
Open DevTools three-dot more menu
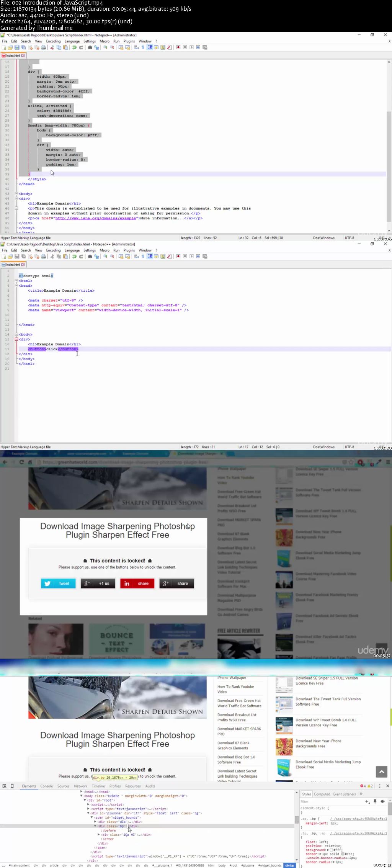tap(380, 786)
